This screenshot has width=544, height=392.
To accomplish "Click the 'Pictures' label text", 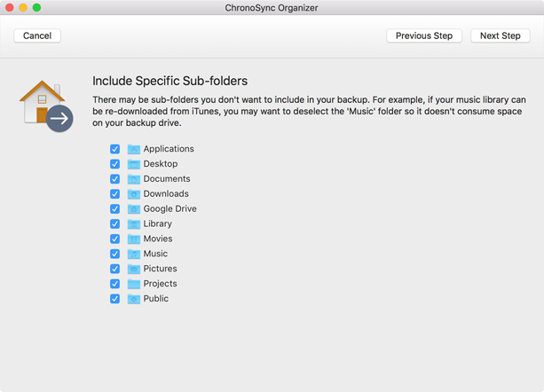I will click(161, 269).
